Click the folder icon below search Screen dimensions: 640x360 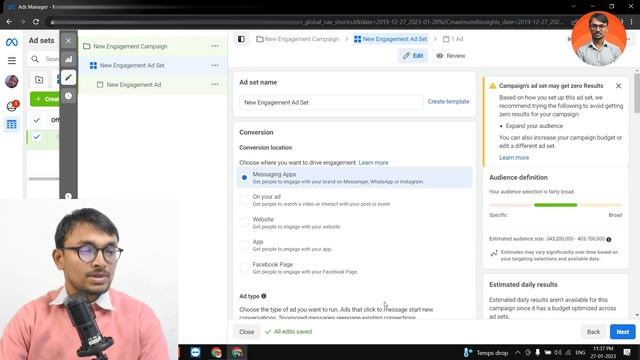coord(39,80)
